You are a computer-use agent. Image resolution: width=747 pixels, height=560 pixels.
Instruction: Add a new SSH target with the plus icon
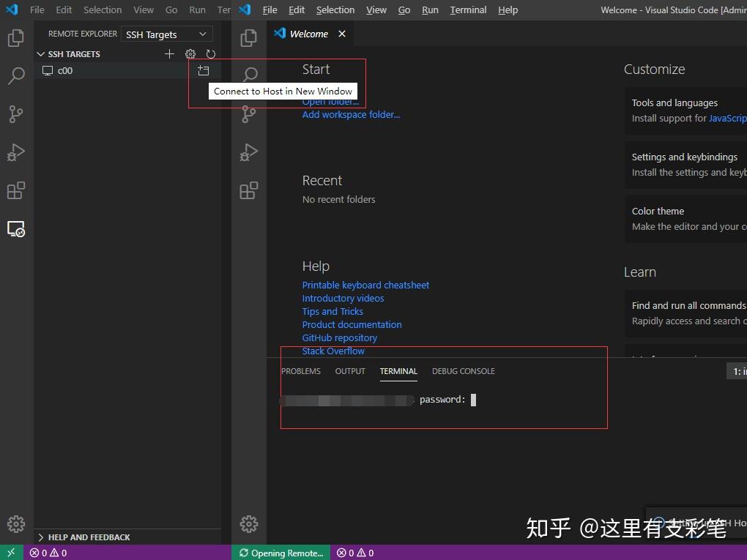pos(169,53)
